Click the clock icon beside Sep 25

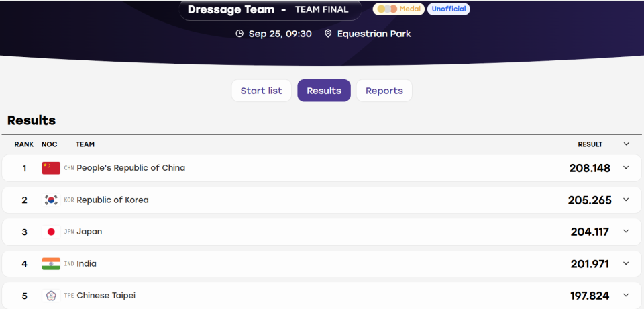pos(239,34)
